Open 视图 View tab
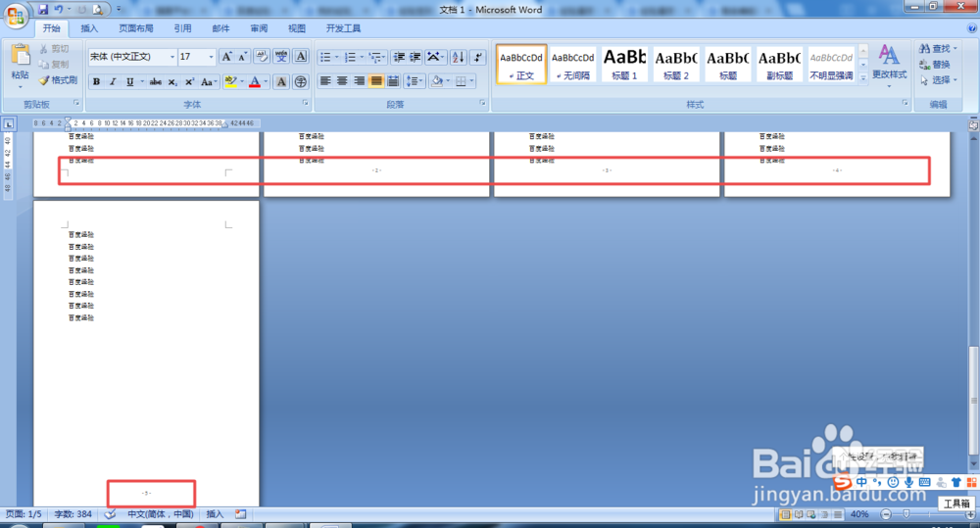The image size is (980, 528). [297, 28]
